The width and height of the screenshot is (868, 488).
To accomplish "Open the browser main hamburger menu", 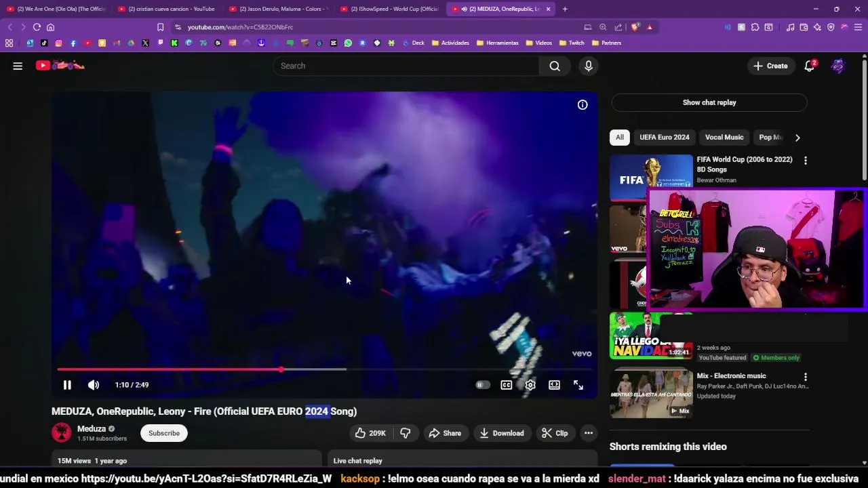I will 858,27.
